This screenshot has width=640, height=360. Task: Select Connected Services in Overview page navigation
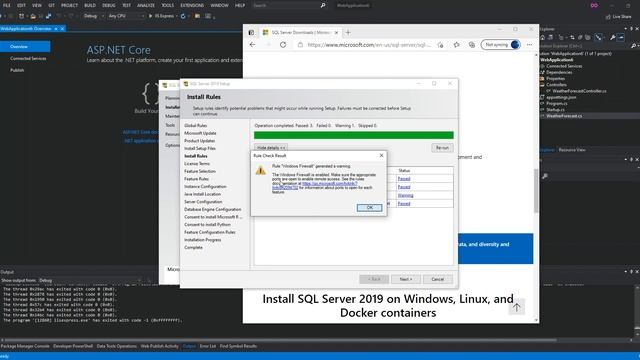28,58
